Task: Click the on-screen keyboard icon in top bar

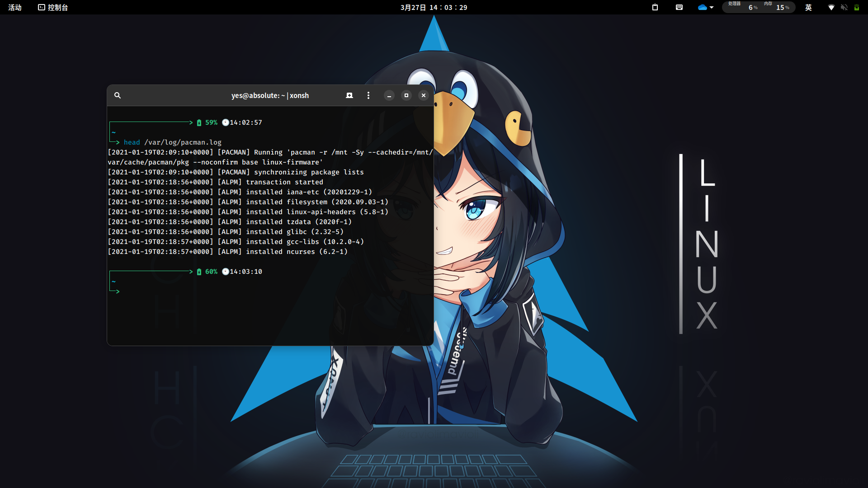Action: tap(679, 7)
